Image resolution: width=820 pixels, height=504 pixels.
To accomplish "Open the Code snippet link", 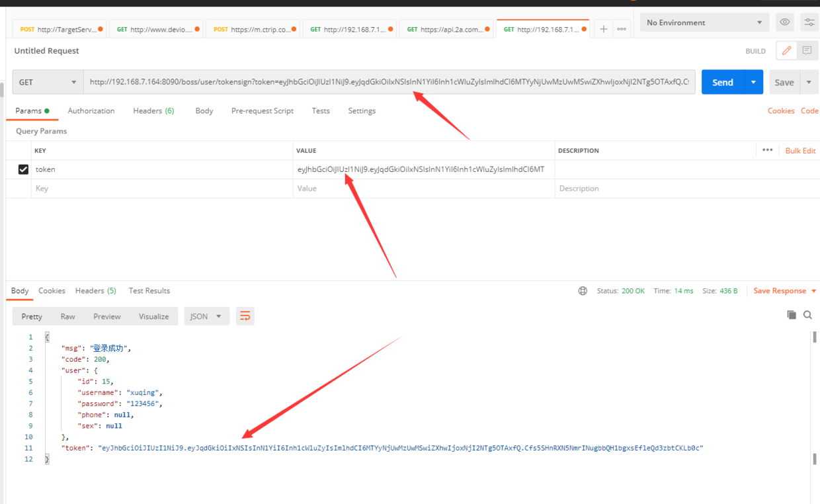I will (809, 111).
